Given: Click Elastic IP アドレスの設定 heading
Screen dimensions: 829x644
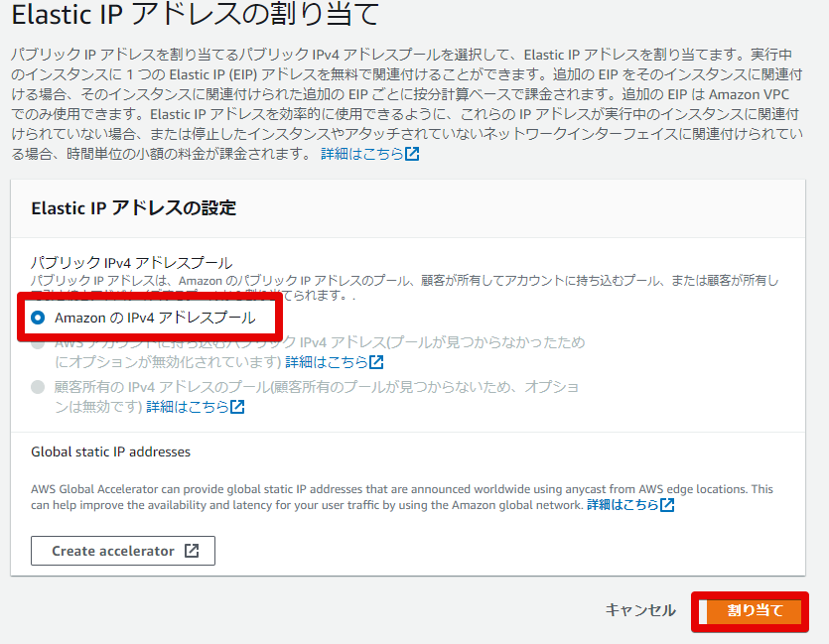Looking at the screenshot, I should click(133, 208).
